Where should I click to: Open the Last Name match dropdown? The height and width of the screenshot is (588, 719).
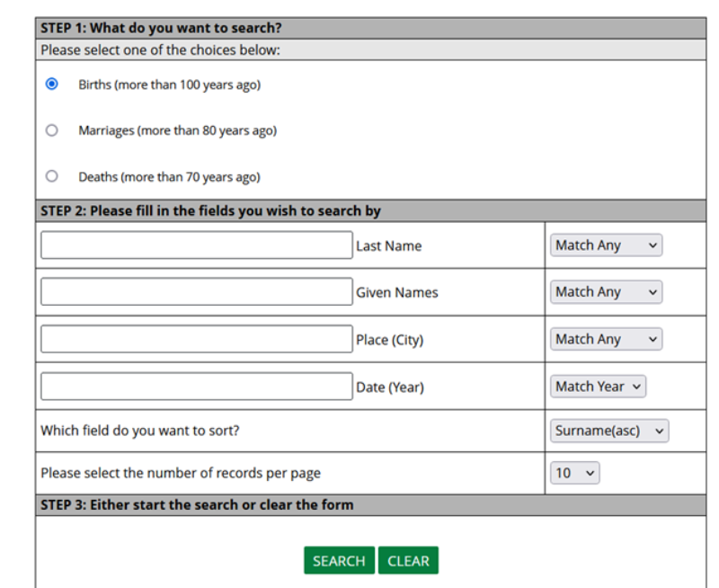point(606,245)
